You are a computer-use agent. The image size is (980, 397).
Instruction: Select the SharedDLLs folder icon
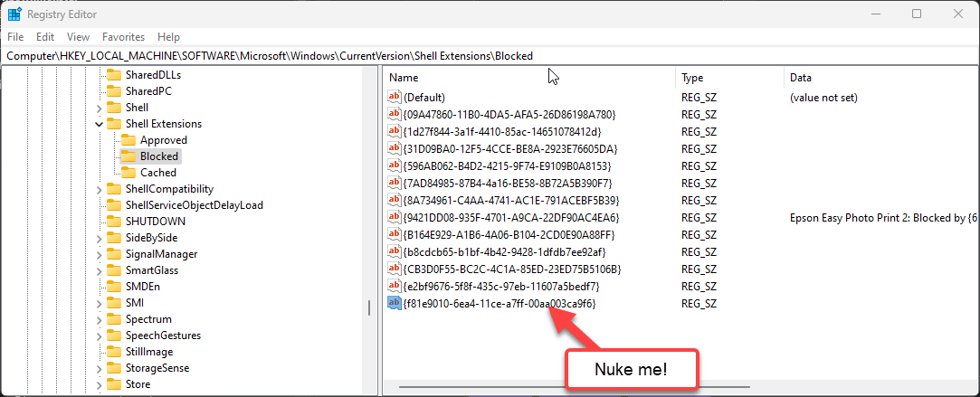(x=114, y=75)
